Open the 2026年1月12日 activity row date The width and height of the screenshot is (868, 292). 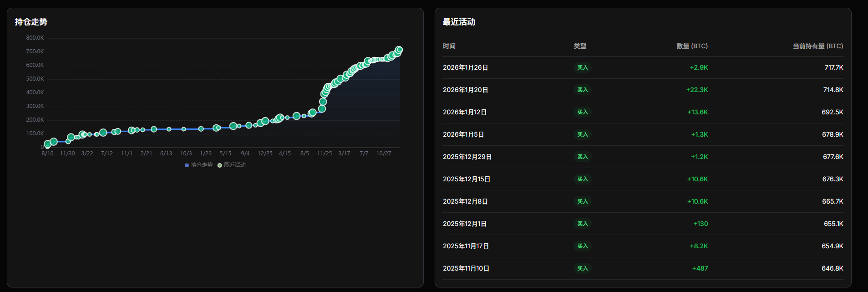465,112
